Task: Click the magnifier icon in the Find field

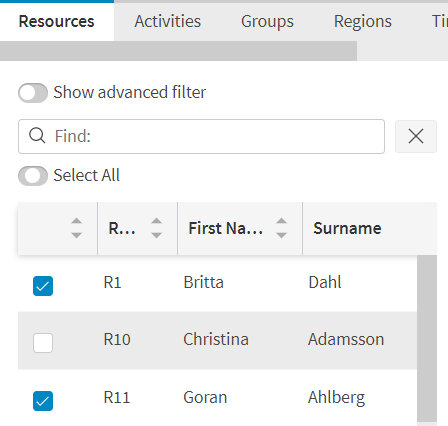Action: pyautogui.click(x=37, y=136)
